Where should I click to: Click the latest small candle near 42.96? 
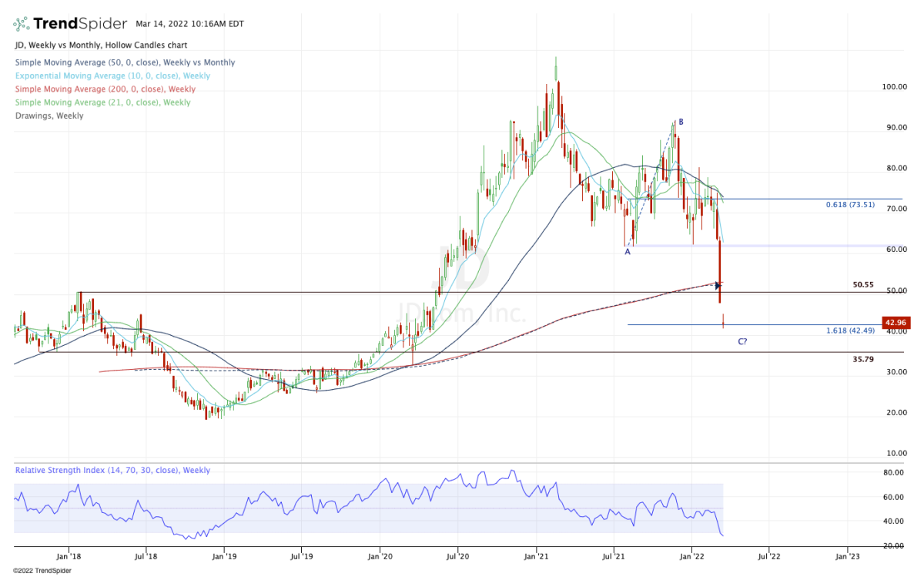click(x=723, y=320)
